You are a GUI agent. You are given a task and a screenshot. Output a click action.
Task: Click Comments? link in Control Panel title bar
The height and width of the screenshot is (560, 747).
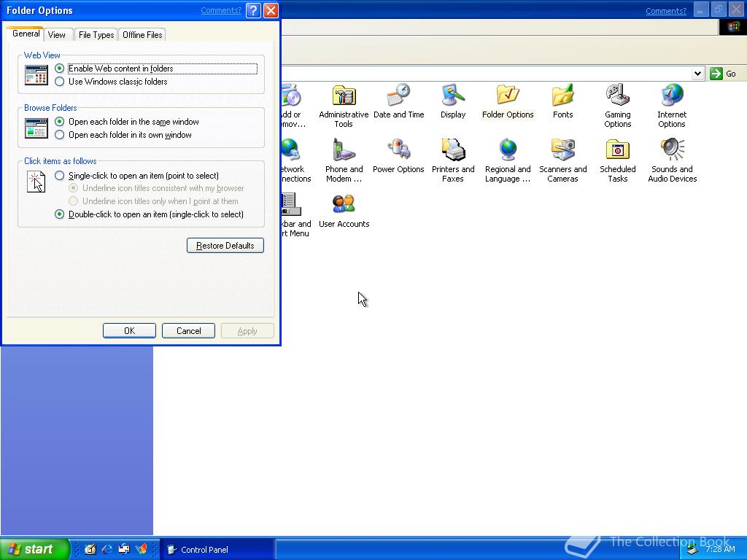pos(666,11)
